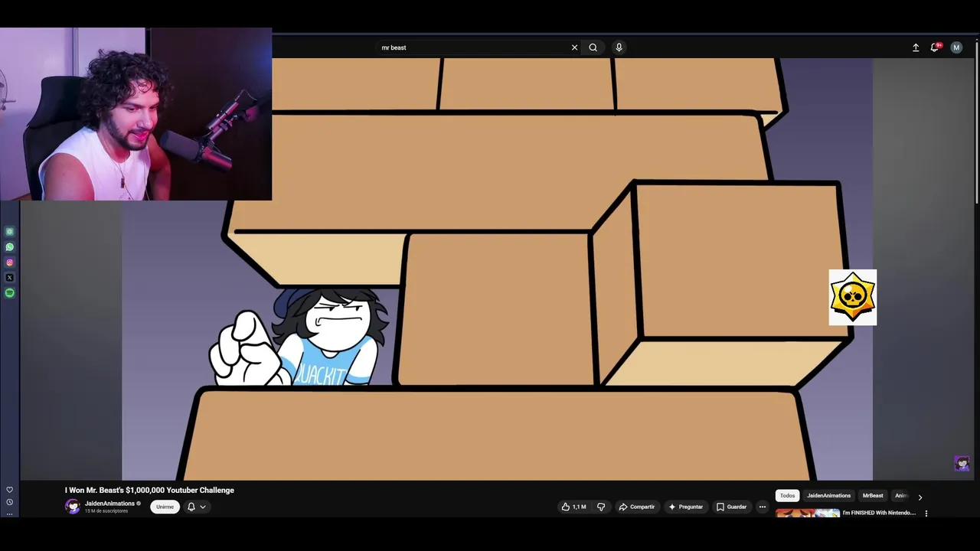Click the YouTube search magnifier button
The image size is (980, 551).
coord(593,47)
